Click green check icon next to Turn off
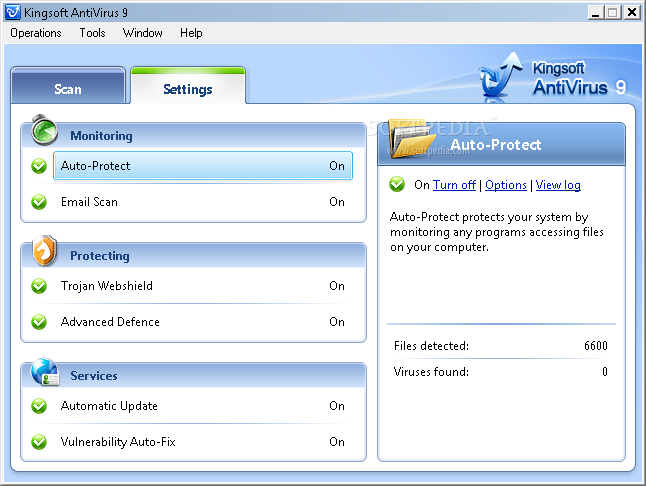Screen dimensions: 646x486 coord(397,184)
